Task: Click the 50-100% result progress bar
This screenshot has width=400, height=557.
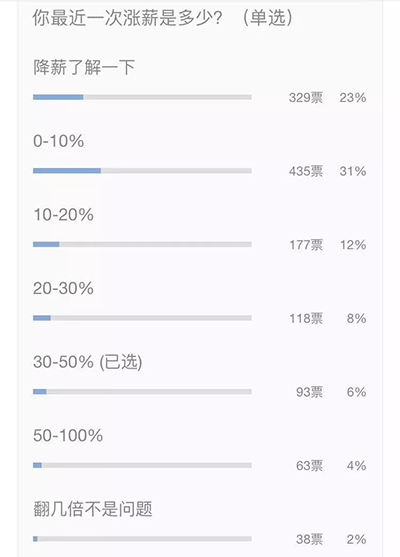Action: [x=142, y=465]
